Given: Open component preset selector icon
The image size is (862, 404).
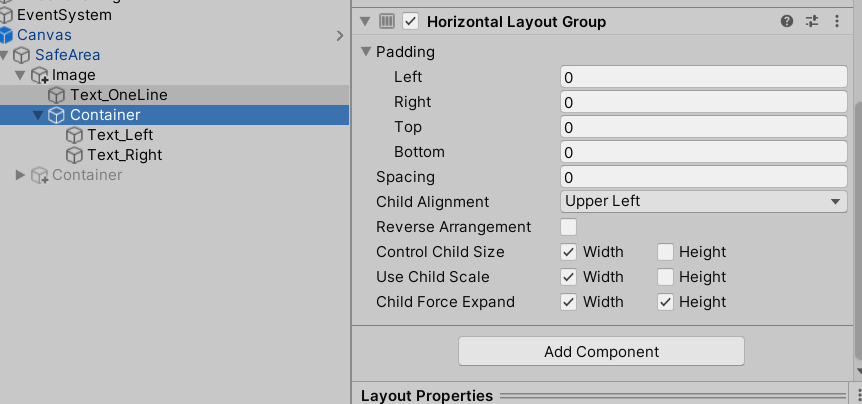Looking at the screenshot, I should pos(812,21).
